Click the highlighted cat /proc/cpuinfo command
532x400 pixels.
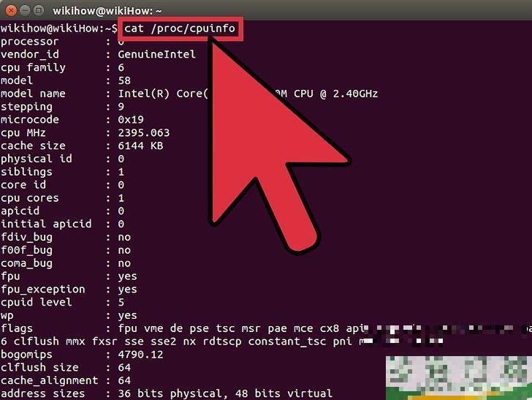180,29
